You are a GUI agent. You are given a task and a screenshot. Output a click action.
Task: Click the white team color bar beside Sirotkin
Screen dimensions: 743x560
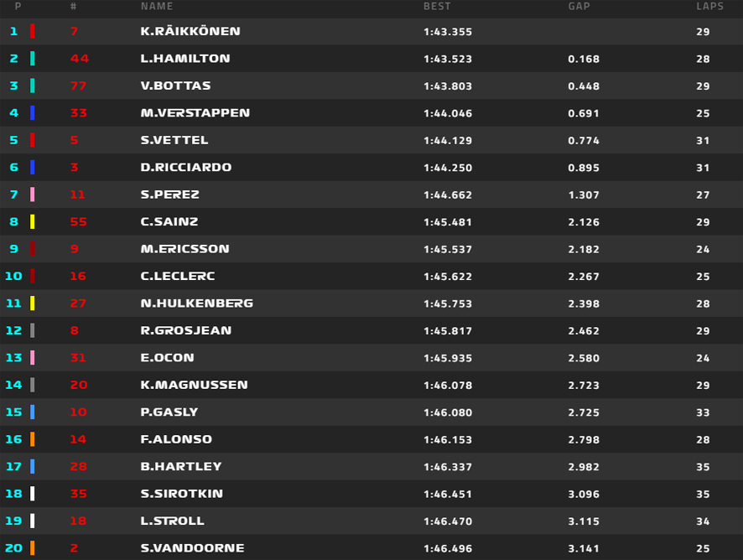(32, 494)
